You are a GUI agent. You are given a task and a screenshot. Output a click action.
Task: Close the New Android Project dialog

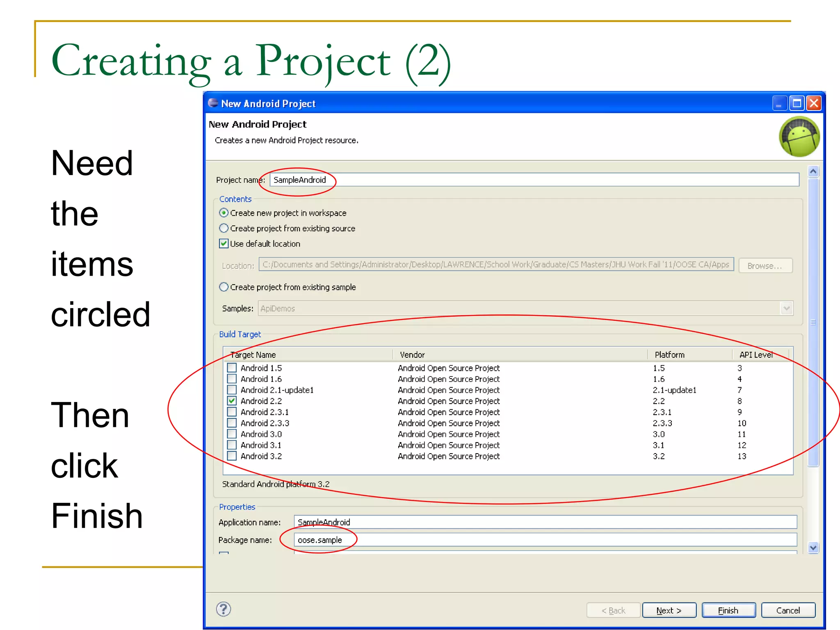pyautogui.click(x=814, y=103)
